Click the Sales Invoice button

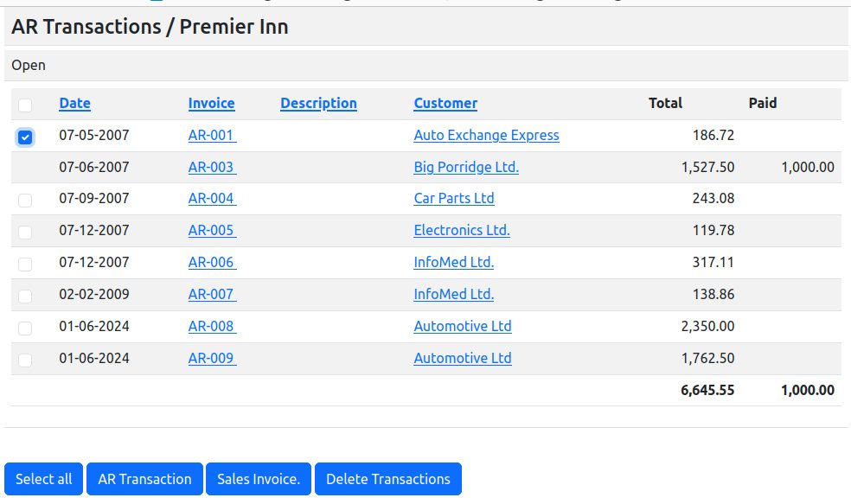[x=259, y=479]
